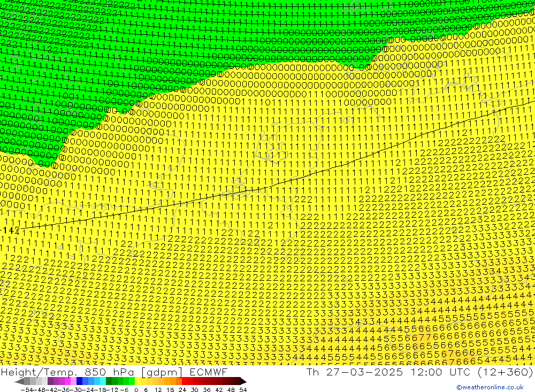Image resolution: width=535 pixels, height=392 pixels.
Task: Click the 'Height/Temp. 850 hPa [gdpm] ECMWF' title
Action: pos(114,372)
